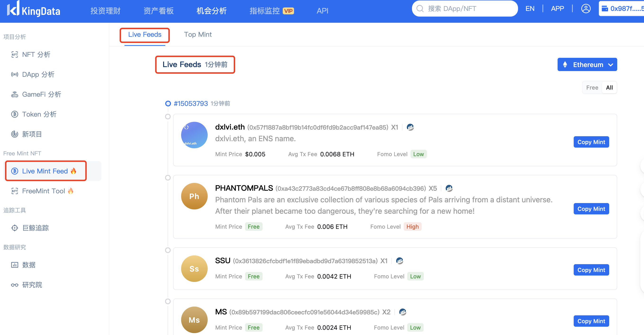
Task: Expand the Ethereum chain dropdown arrow
Action: pos(611,65)
